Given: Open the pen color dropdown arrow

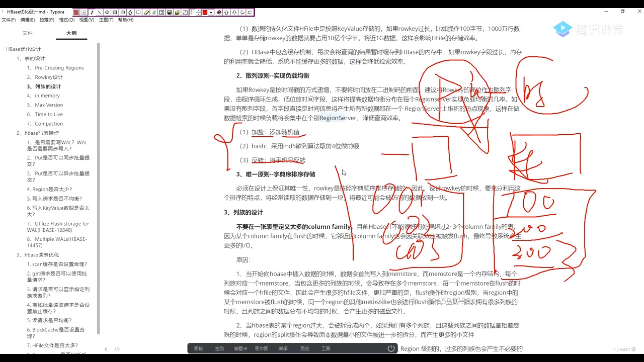Looking at the screenshot, I should (211, 12).
